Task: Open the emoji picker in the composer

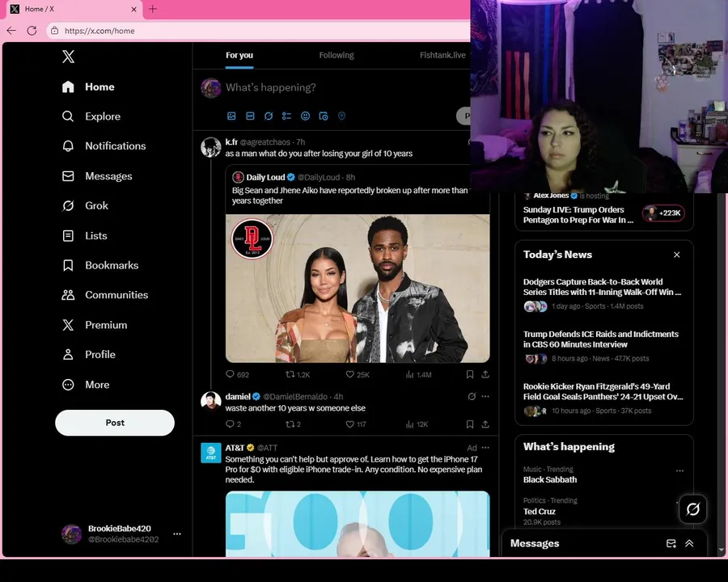Action: [305, 116]
